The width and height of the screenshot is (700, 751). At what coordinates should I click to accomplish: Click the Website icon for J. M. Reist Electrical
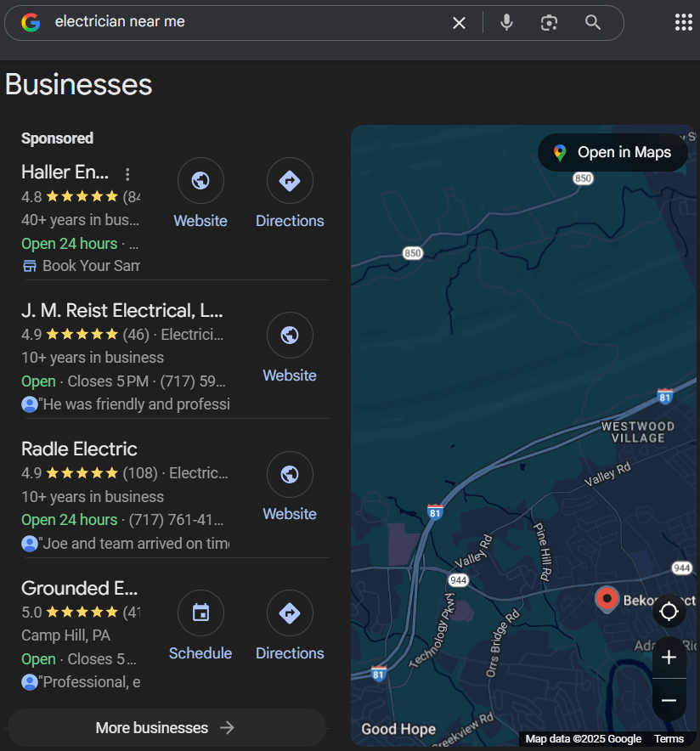[290, 336]
